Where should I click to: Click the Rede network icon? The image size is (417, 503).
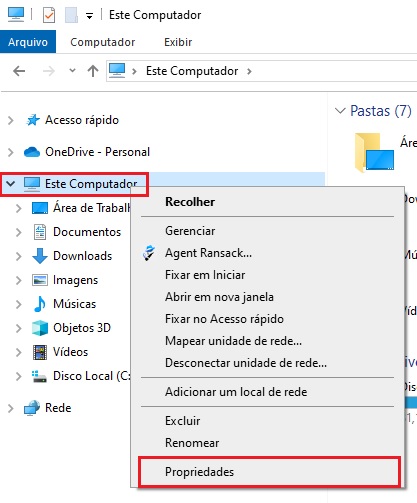click(32, 408)
